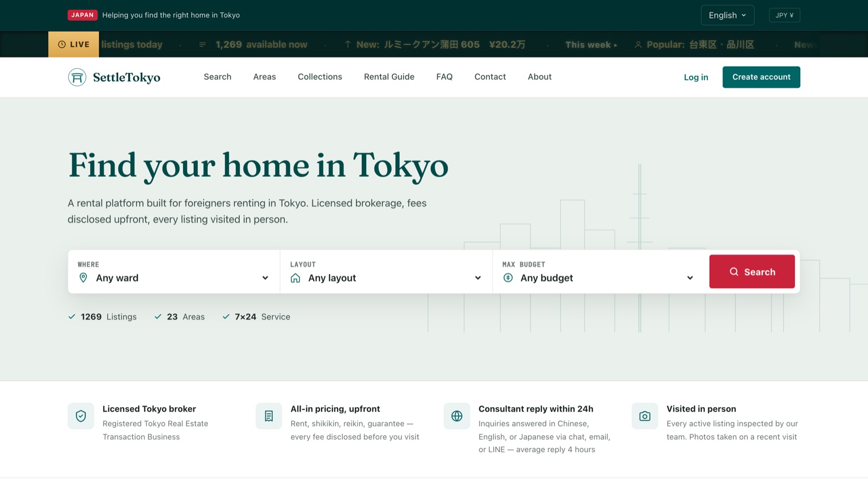Viewport: 868px width, 489px height.
Task: Click the 23 Areas stat
Action: (x=180, y=317)
